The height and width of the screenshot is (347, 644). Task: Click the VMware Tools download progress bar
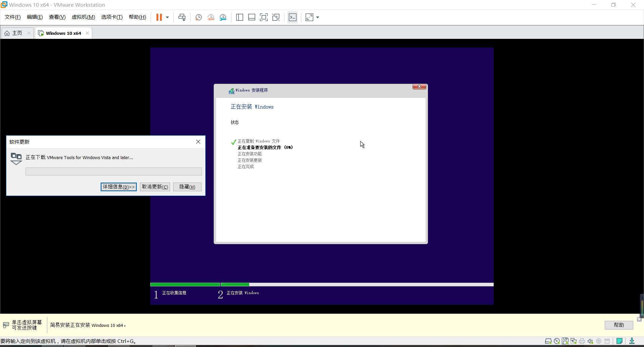[x=114, y=171]
